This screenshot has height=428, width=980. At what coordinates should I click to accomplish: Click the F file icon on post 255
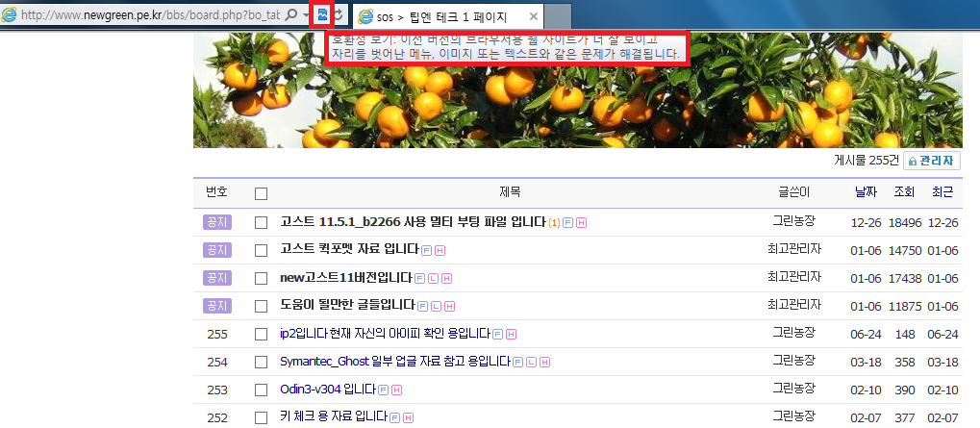point(497,334)
